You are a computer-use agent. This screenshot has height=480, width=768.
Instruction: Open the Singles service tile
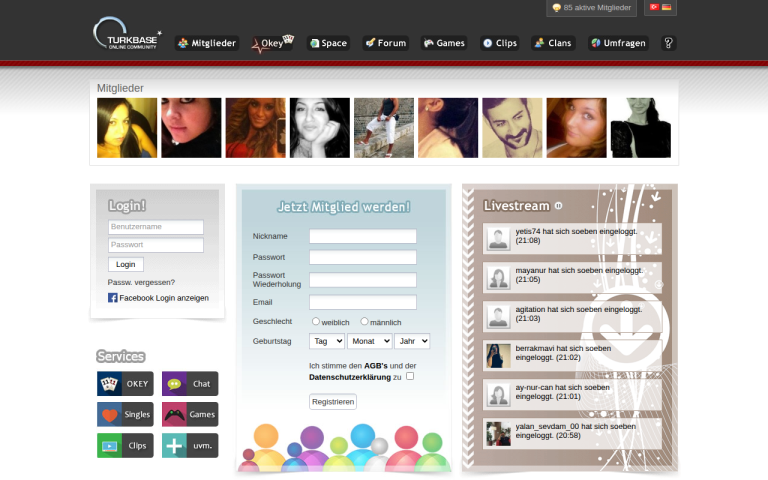125,414
